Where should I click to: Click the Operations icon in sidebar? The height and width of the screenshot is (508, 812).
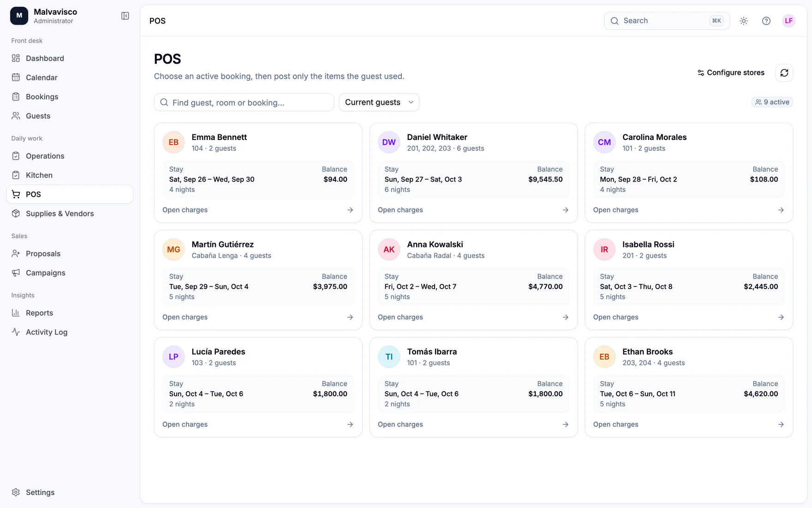tap(16, 156)
